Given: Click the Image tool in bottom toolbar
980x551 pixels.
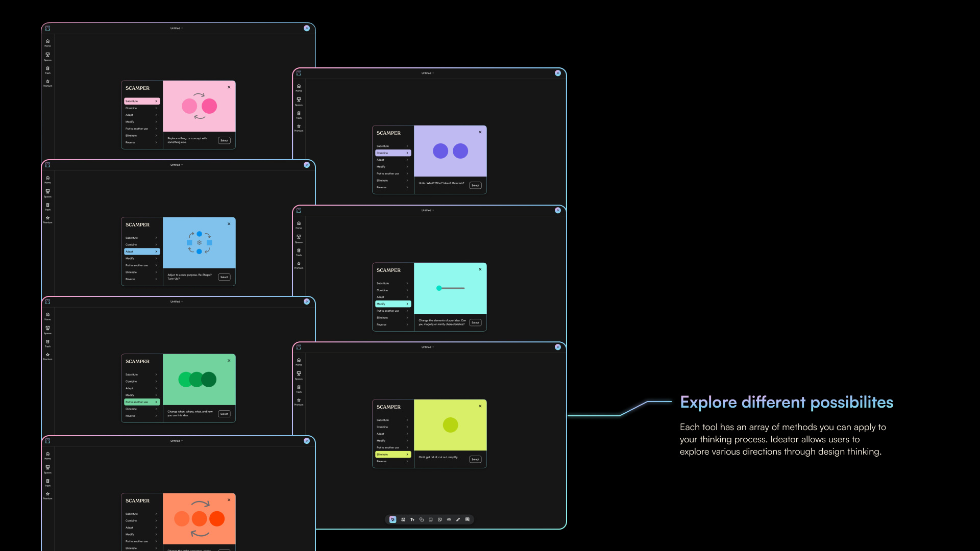Looking at the screenshot, I should (430, 519).
